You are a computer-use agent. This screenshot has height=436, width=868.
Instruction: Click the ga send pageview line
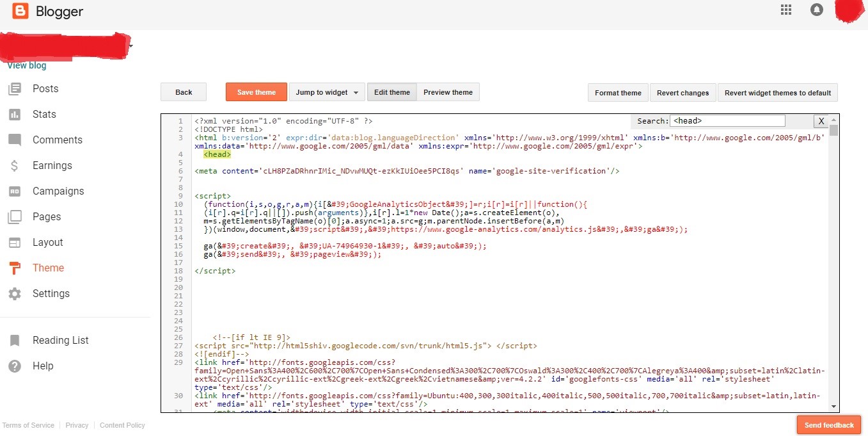point(292,254)
